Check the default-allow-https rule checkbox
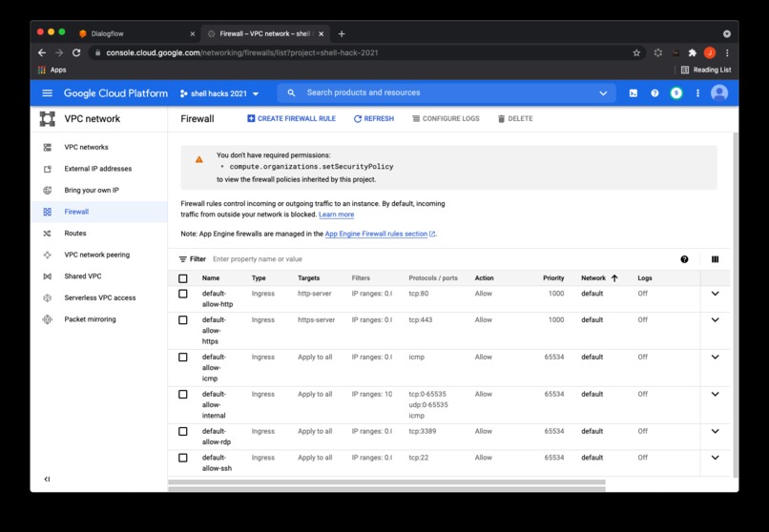The image size is (769, 532). tap(183, 320)
